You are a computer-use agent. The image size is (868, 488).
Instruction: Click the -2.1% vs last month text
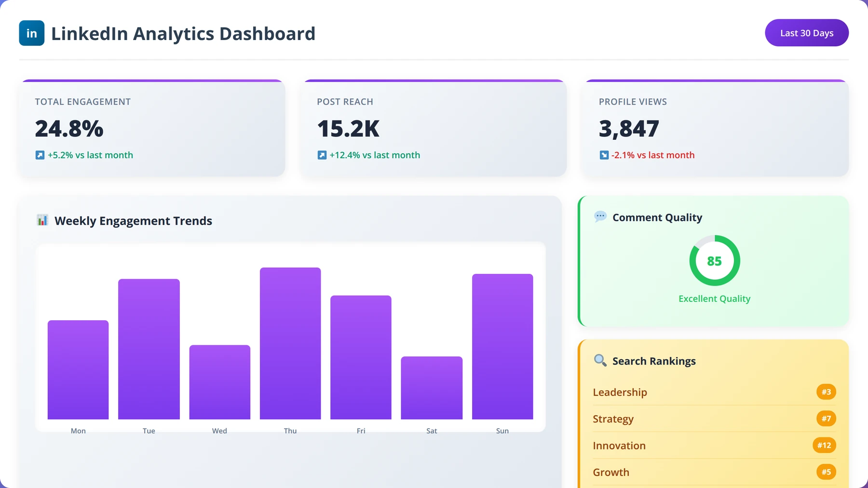point(653,155)
